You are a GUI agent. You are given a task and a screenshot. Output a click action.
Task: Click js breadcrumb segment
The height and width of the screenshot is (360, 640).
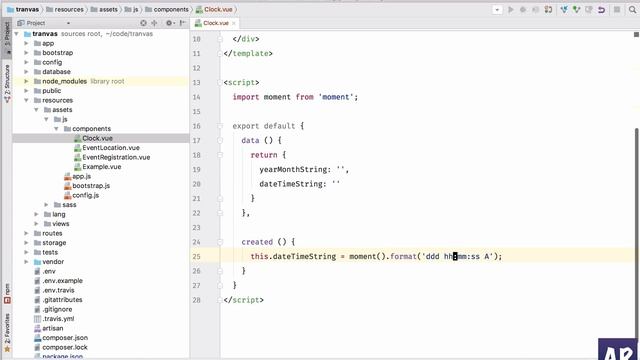131,9
